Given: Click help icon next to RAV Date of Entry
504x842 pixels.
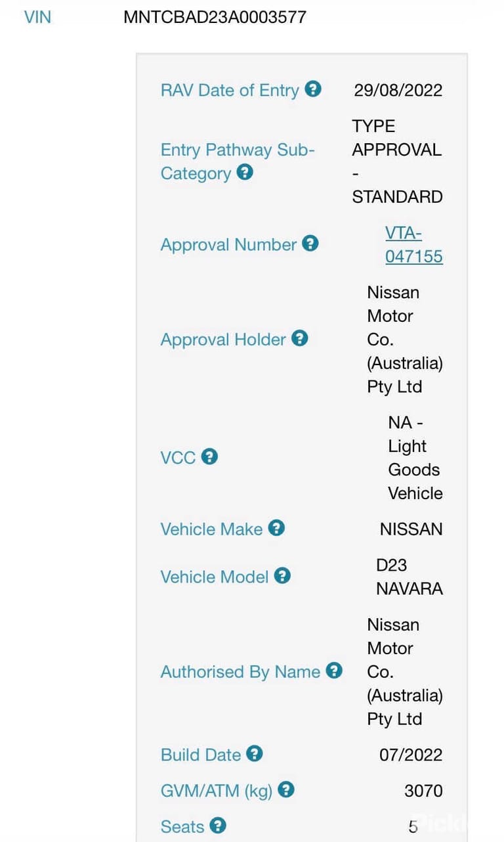Looking at the screenshot, I should pos(314,89).
